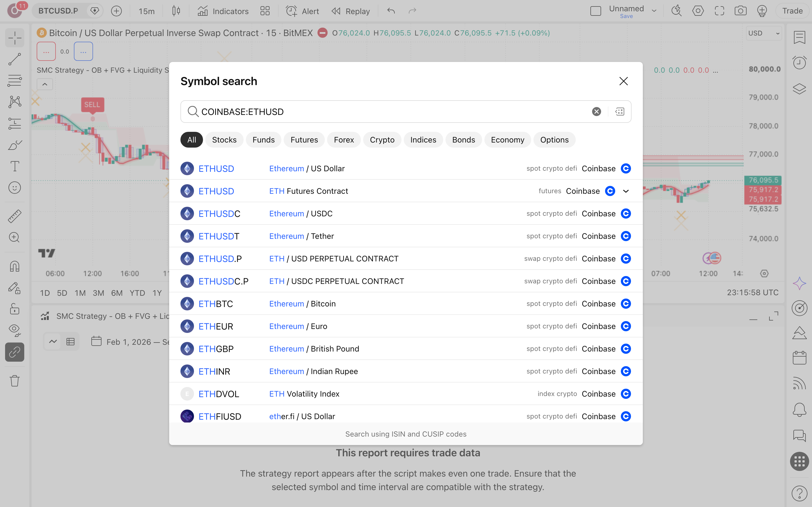The image size is (812, 507).
Task: Filter results by Crypto tab
Action: click(x=382, y=140)
